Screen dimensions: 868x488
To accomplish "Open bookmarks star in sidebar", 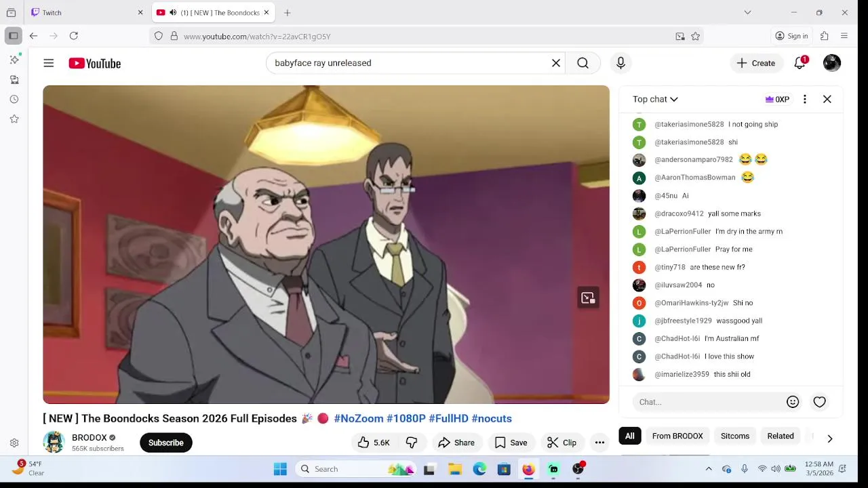I will coord(14,119).
